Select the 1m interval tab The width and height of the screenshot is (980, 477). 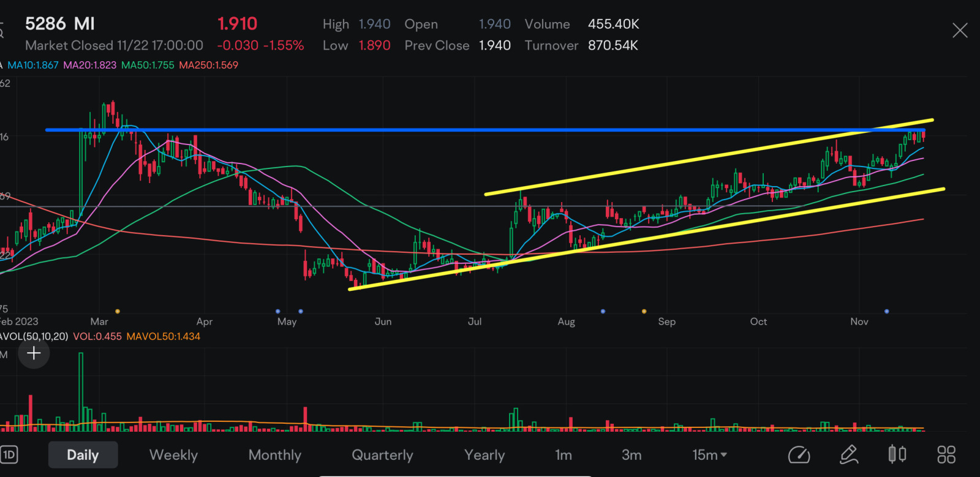point(563,455)
